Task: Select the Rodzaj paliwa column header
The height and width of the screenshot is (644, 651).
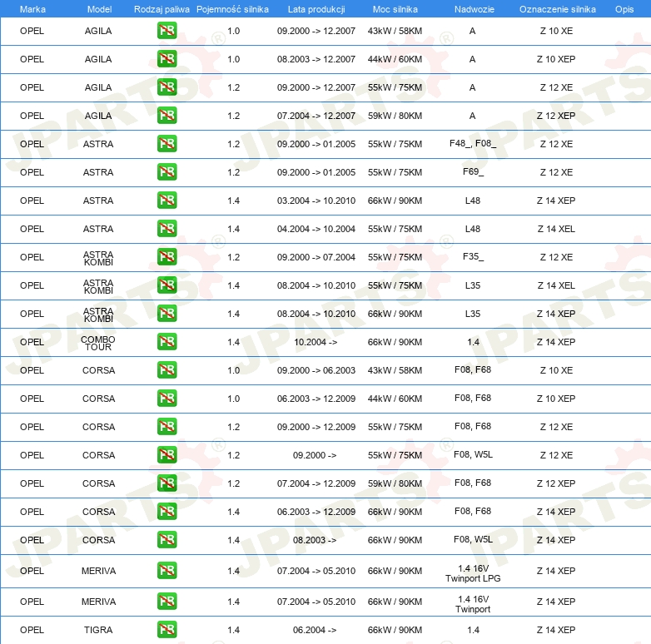Action: (x=162, y=9)
